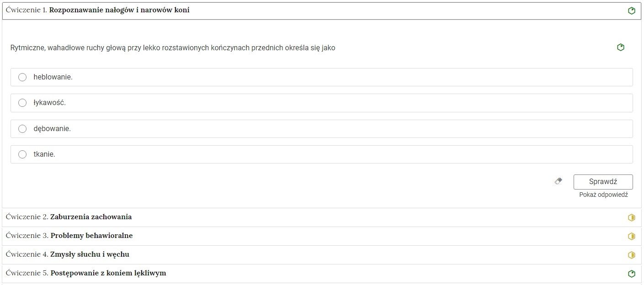Open Ćwiczenie 5 Postępowanie z koniem lękliwym
Image resolution: width=644 pixels, height=285 pixels.
pos(108,273)
